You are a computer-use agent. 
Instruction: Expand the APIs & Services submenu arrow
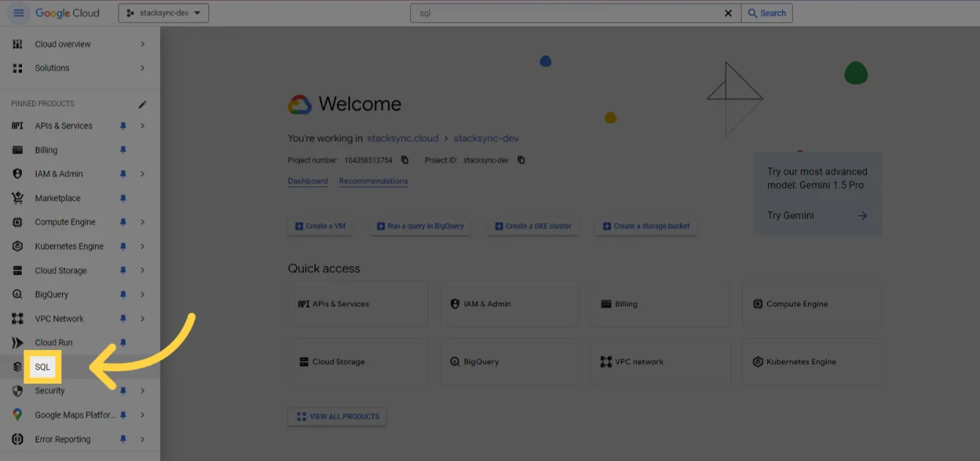143,126
